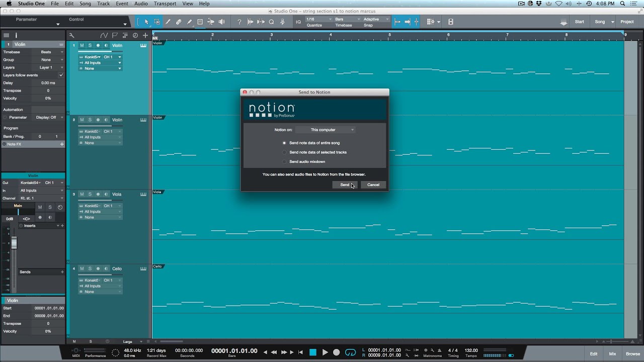Toggle the inspector 'i' icon
This screenshot has width=644, height=362.
[16, 35]
